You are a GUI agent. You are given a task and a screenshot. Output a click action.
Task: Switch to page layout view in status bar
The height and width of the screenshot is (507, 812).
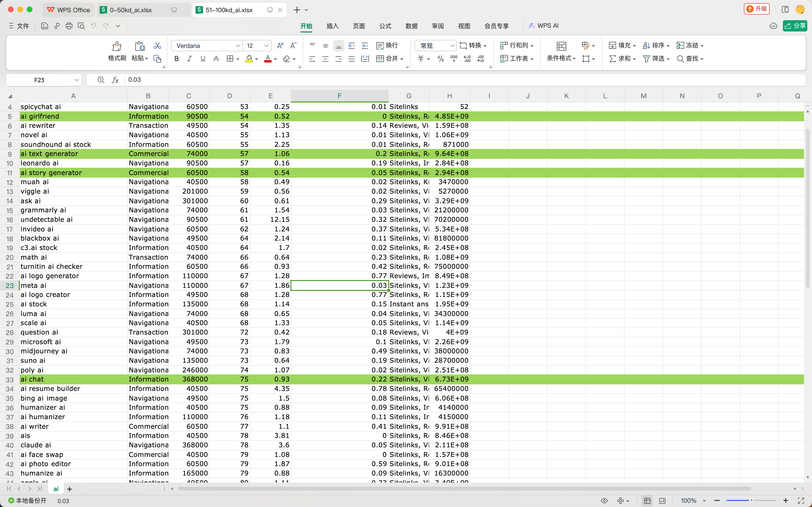click(x=662, y=501)
